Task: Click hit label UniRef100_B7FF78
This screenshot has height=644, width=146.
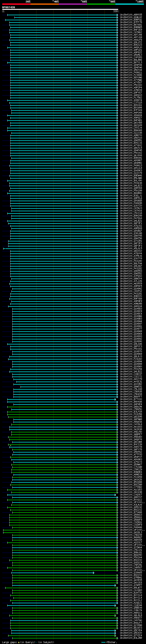Action: point(131,22)
